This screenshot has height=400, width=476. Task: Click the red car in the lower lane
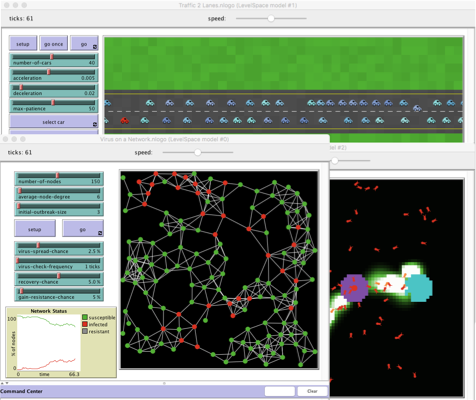(125, 120)
